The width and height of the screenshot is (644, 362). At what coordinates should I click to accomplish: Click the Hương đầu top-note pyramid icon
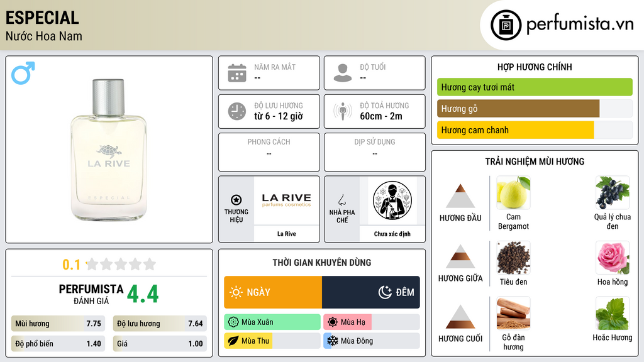(x=460, y=196)
